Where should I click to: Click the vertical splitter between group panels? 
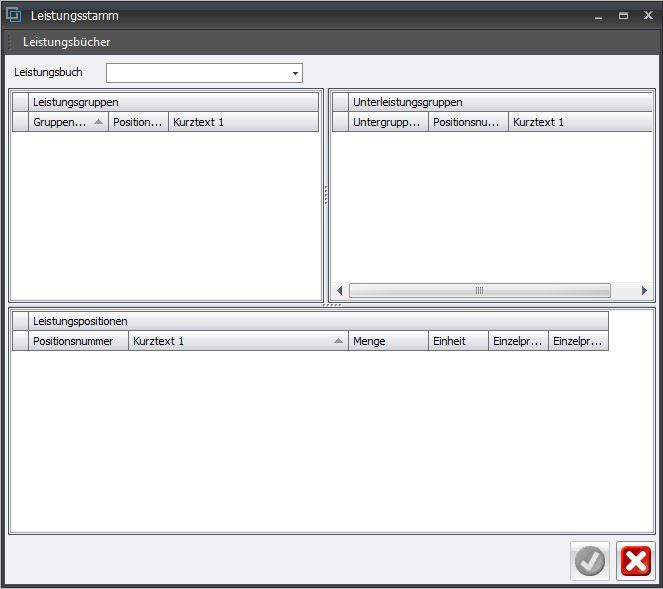click(326, 195)
